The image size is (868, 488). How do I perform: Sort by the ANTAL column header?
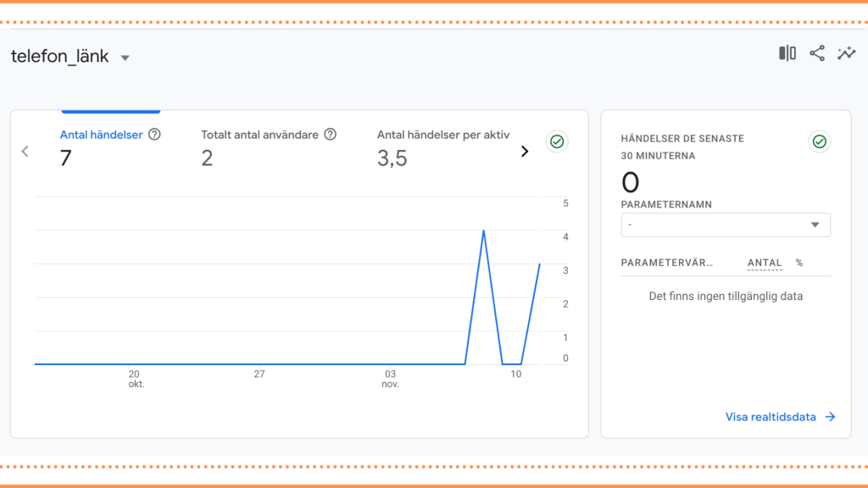pyautogui.click(x=765, y=263)
